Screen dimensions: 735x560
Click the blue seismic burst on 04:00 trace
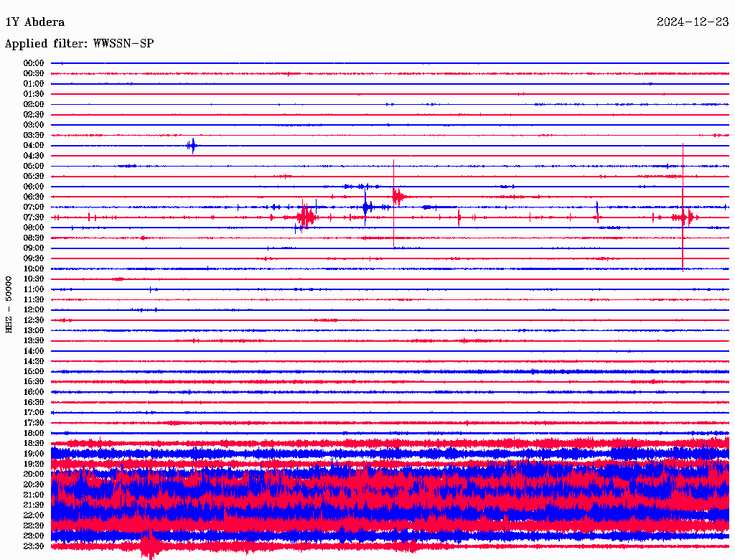tap(192, 146)
